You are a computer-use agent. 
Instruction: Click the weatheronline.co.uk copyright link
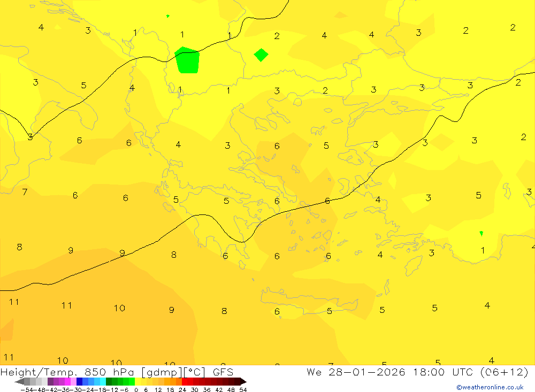[x=490, y=387]
